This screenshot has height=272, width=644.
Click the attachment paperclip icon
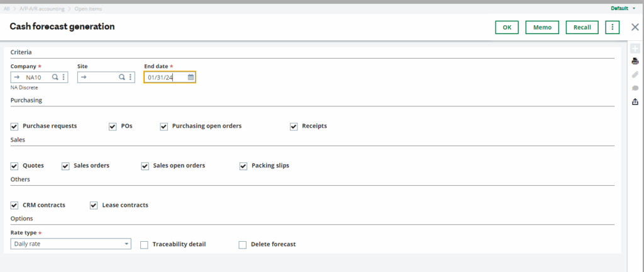point(635,75)
